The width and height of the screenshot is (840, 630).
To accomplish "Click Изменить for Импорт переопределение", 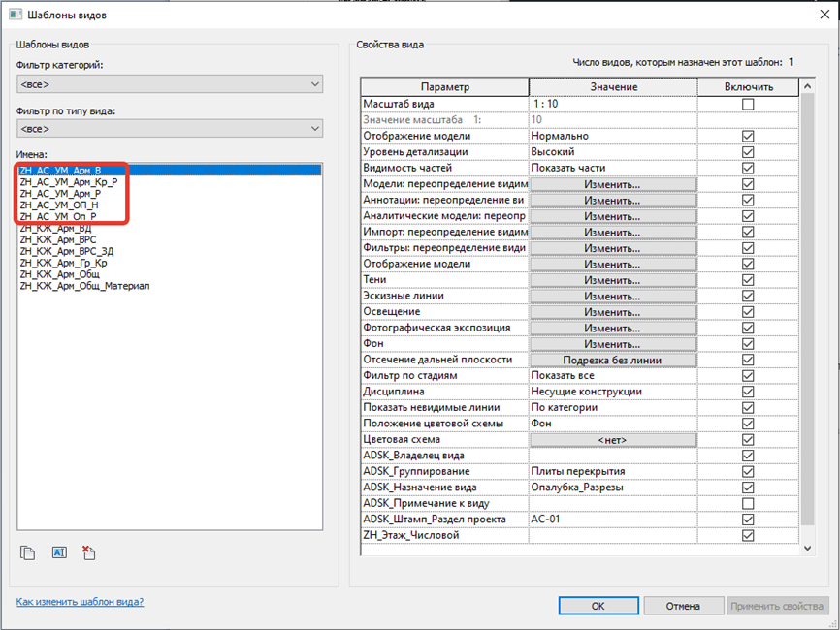I will 613,233.
